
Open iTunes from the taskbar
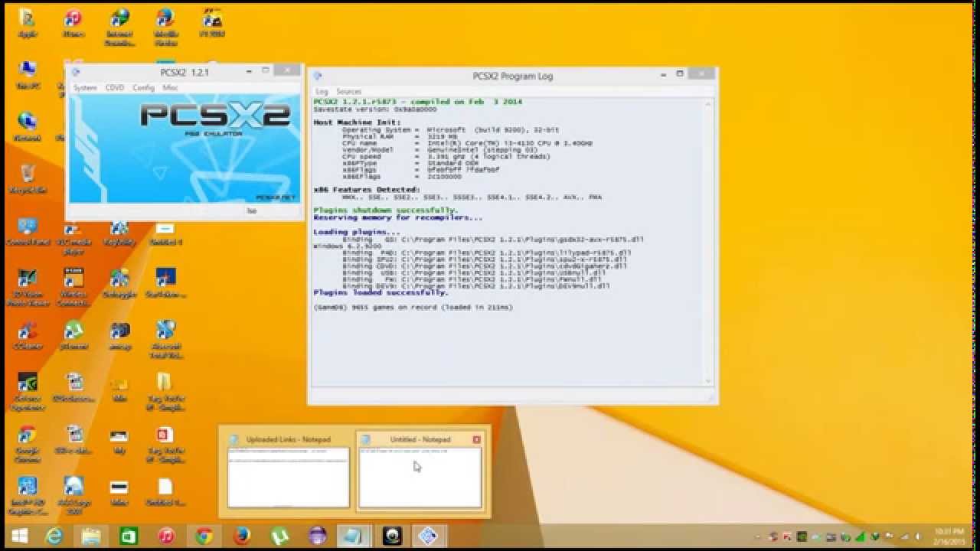[166, 536]
